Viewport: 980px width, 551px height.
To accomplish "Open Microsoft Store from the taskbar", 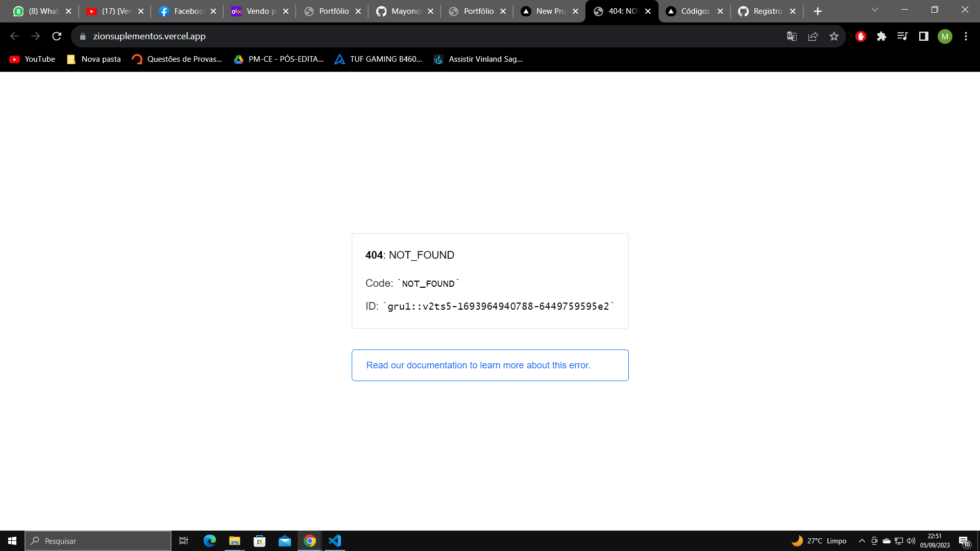I will 259,541.
